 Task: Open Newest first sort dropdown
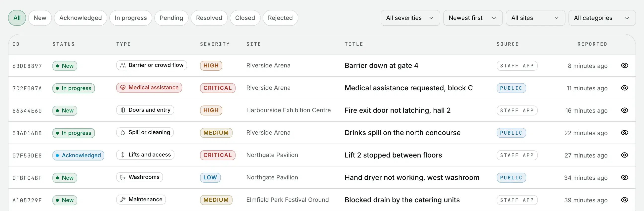point(473,18)
